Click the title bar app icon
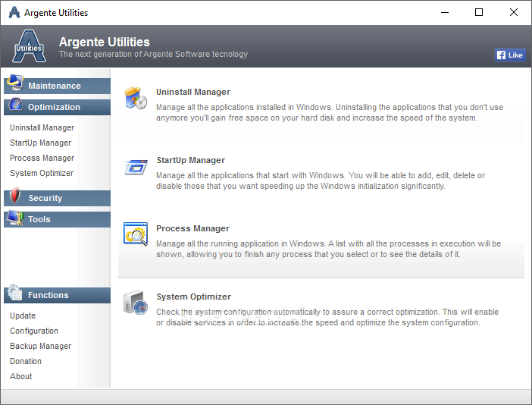The width and height of the screenshot is (532, 405). click(14, 13)
